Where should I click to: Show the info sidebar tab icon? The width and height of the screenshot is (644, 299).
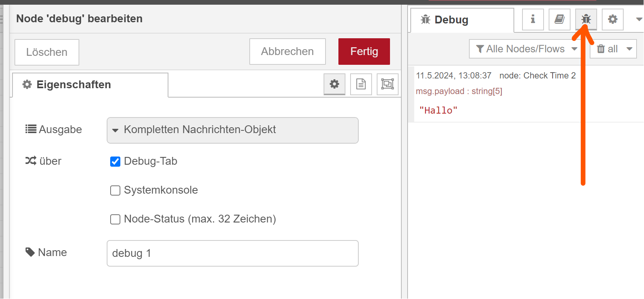(533, 19)
